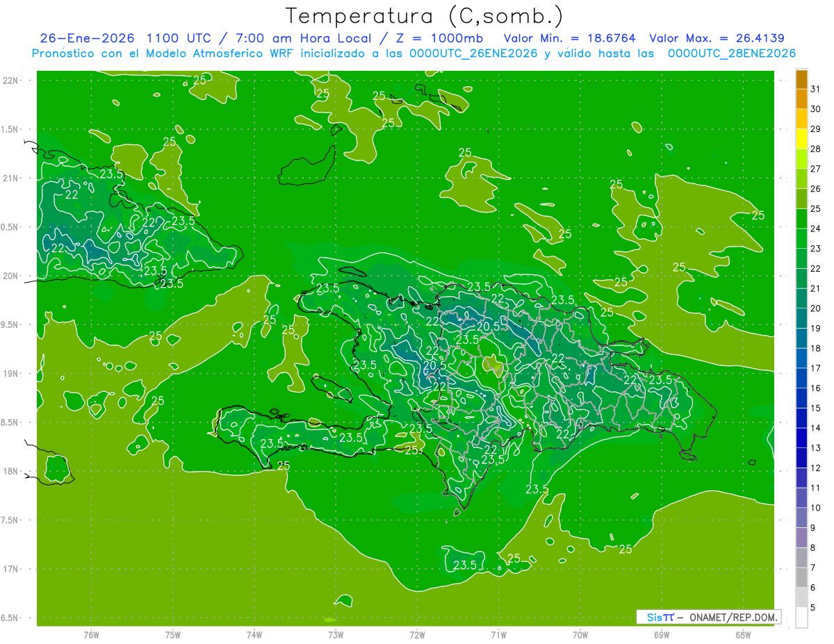Click color scale label "12"

[815, 468]
